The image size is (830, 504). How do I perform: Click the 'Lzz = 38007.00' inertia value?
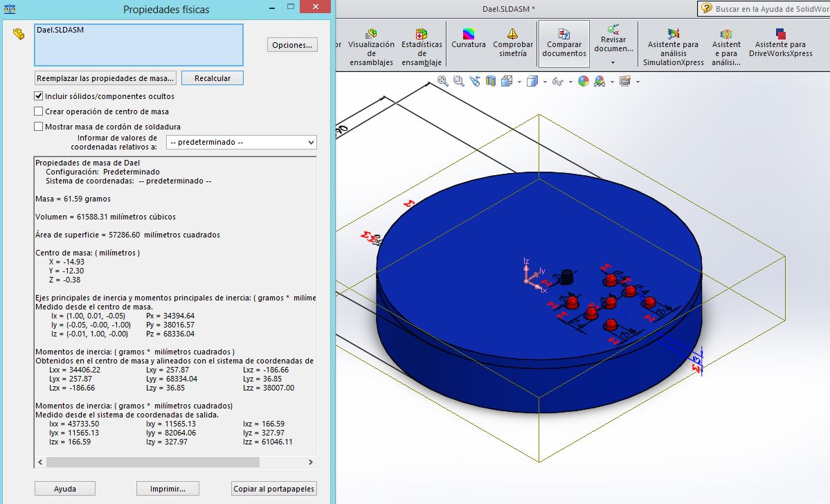[269, 388]
